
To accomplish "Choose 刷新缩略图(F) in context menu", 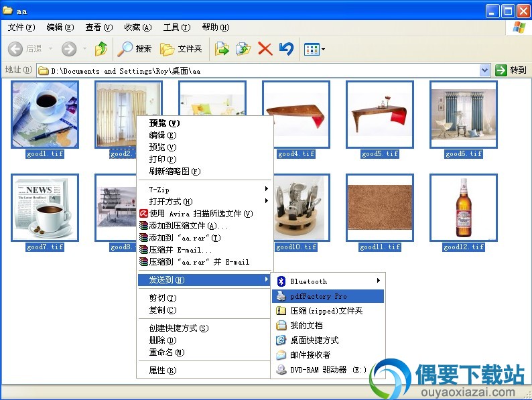I will [x=204, y=172].
